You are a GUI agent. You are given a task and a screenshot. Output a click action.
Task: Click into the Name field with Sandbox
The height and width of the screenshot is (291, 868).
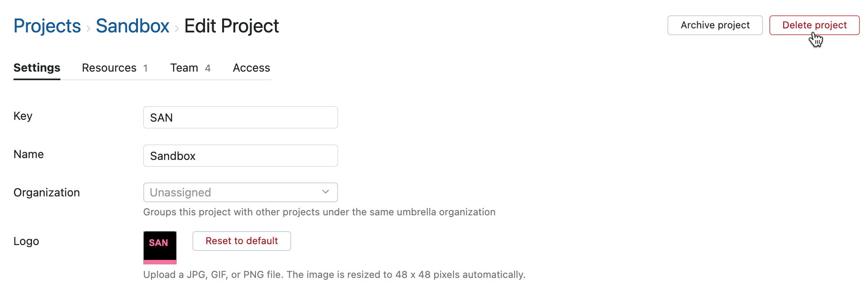(x=240, y=156)
